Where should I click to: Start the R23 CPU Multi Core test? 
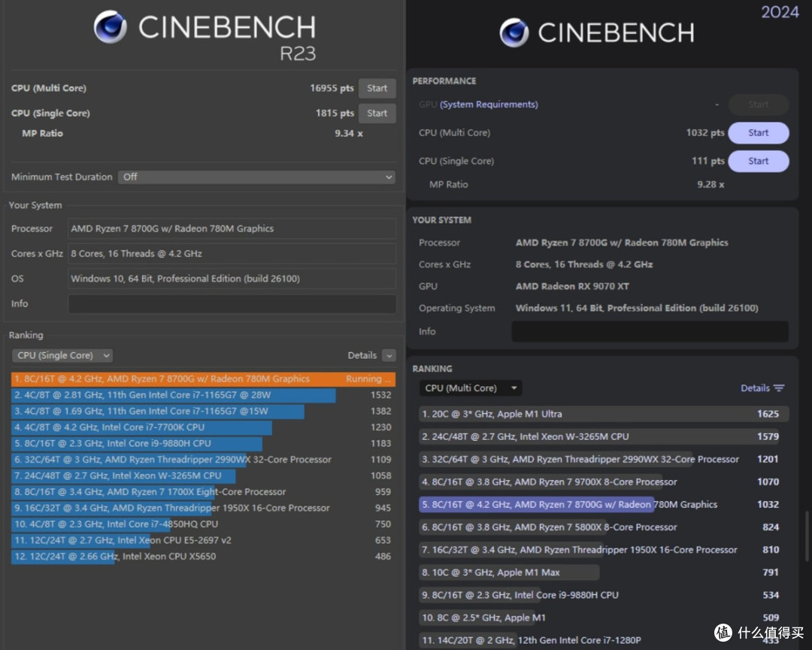click(x=377, y=88)
